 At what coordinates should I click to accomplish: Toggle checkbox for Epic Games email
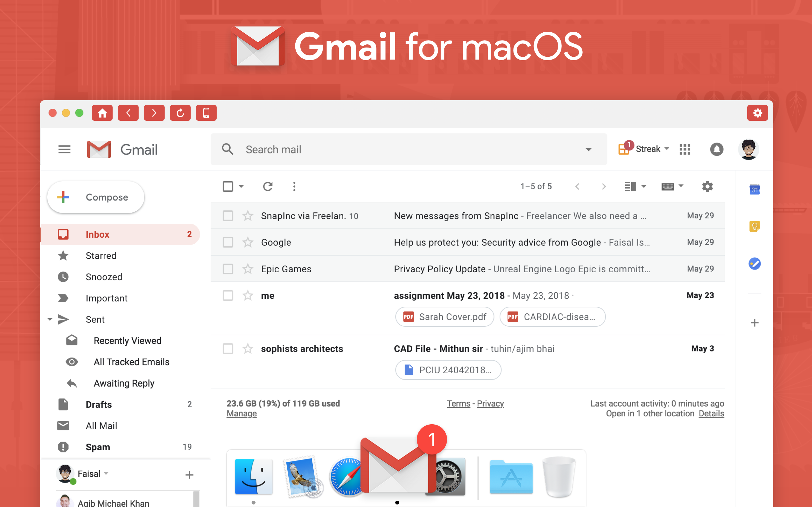click(x=228, y=268)
